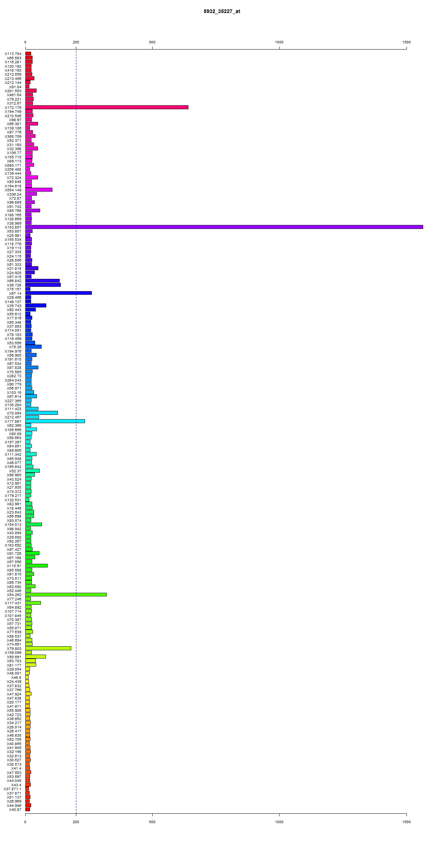Click the row label X117.431
Viewport: 434px width, 868px height.
point(13,603)
